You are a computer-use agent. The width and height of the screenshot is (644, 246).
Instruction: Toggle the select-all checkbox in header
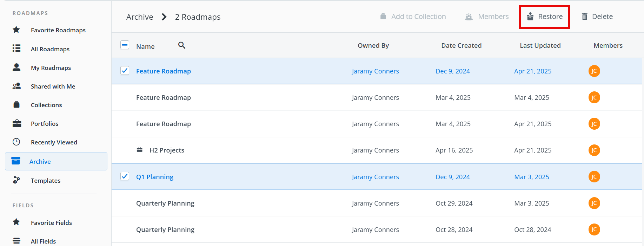point(125,45)
